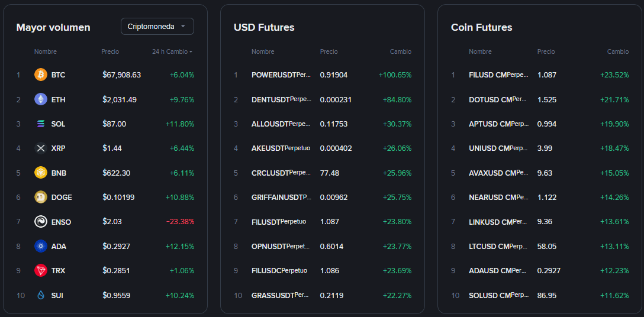Click the SUI coin icon

point(40,295)
